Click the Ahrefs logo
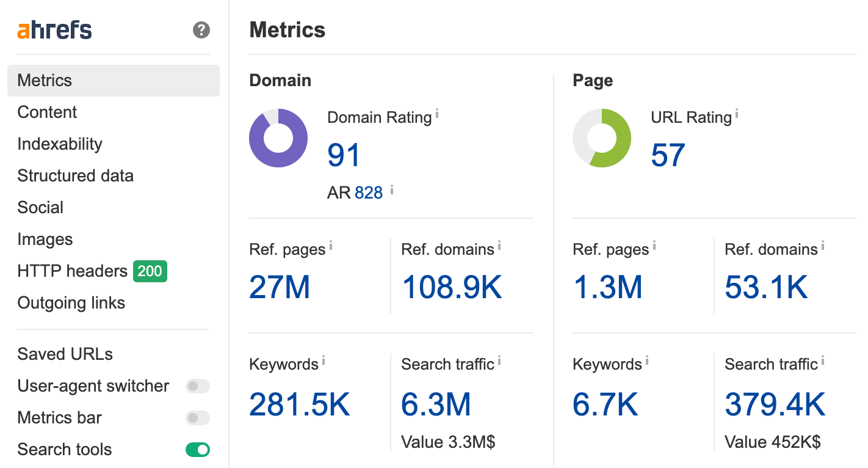The width and height of the screenshot is (868, 468). [54, 30]
